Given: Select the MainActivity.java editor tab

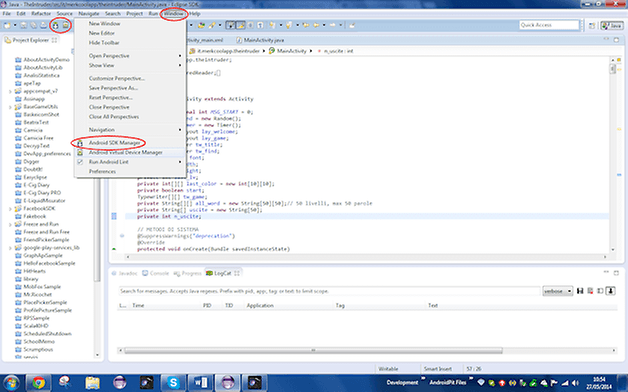Looking at the screenshot, I should (260, 40).
